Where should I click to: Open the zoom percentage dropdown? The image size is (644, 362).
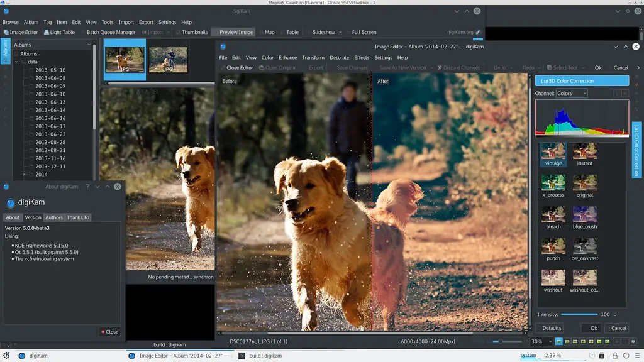(x=541, y=341)
